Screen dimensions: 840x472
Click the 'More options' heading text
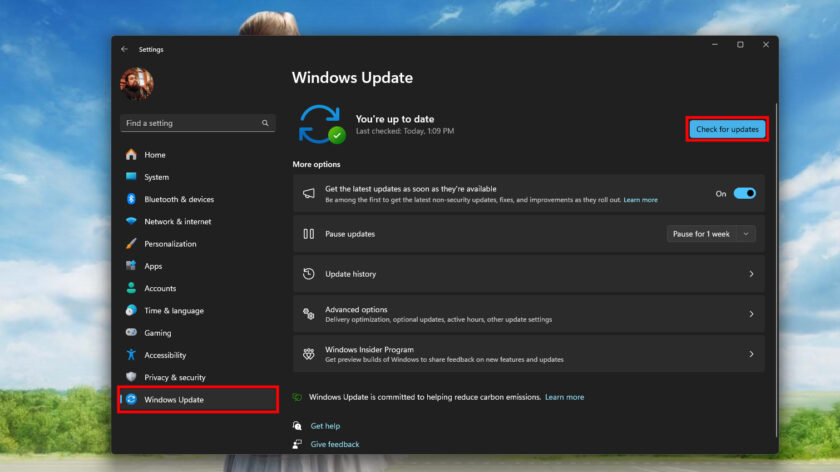[316, 164]
